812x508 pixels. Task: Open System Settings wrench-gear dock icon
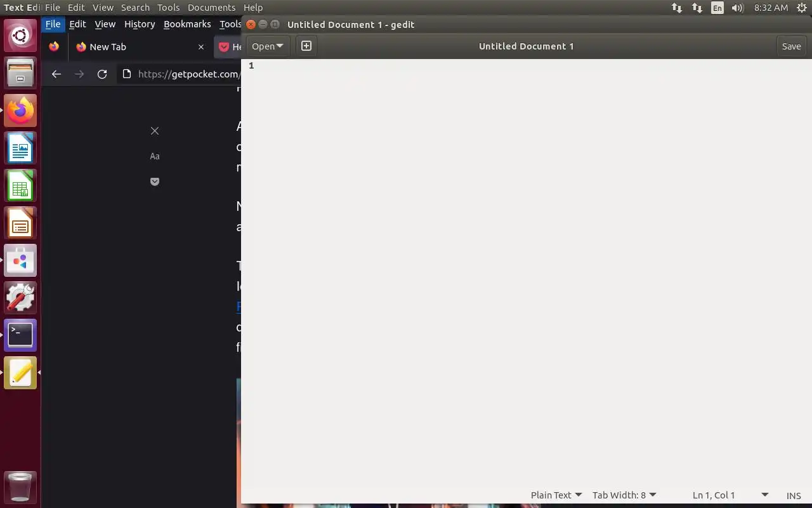tap(20, 298)
